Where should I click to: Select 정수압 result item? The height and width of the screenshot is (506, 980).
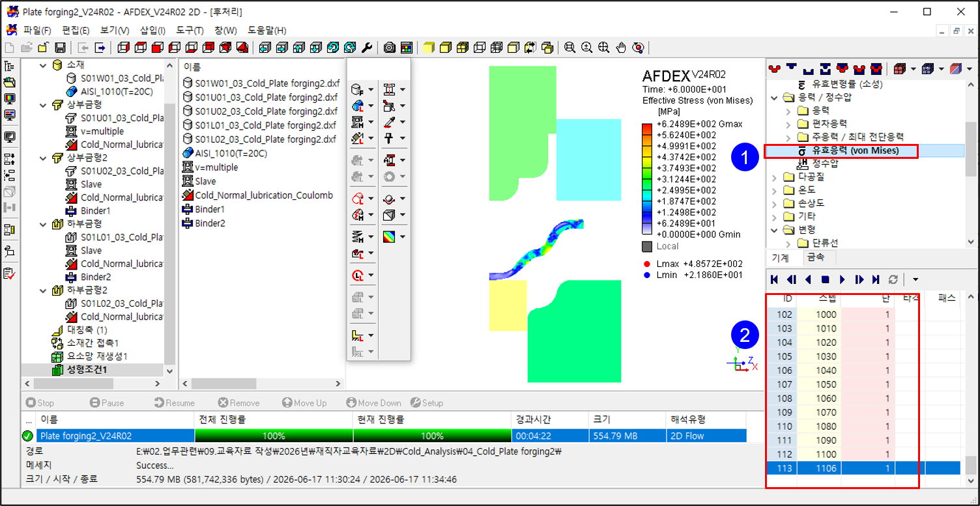point(825,163)
